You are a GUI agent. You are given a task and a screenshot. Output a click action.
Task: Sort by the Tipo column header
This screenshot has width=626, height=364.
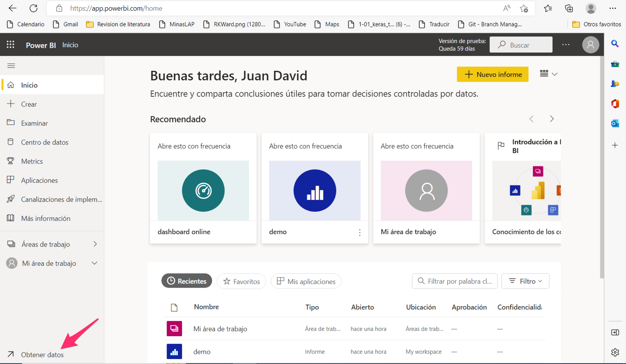coord(312,307)
